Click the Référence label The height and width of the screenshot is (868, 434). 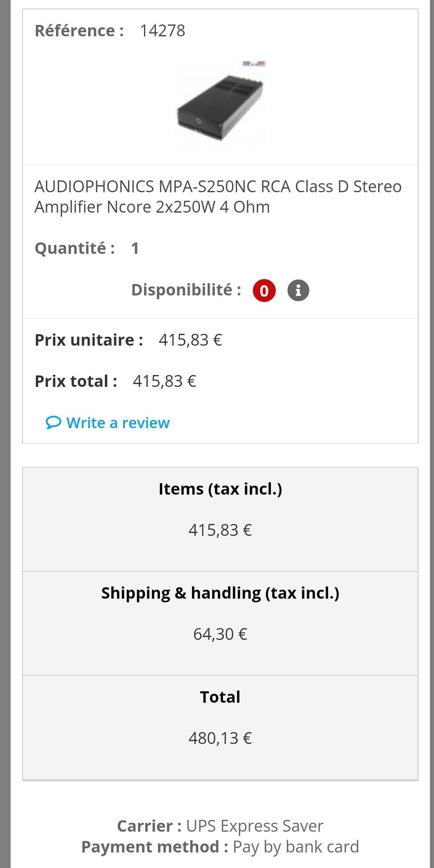(79, 31)
